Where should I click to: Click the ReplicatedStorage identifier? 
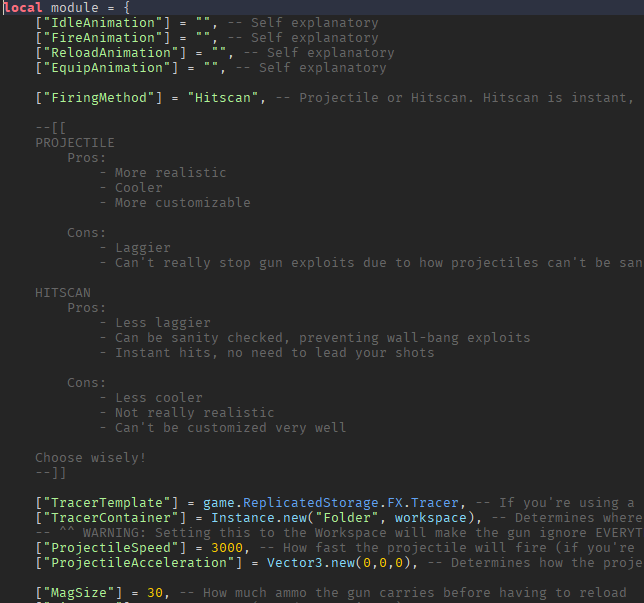(310, 503)
